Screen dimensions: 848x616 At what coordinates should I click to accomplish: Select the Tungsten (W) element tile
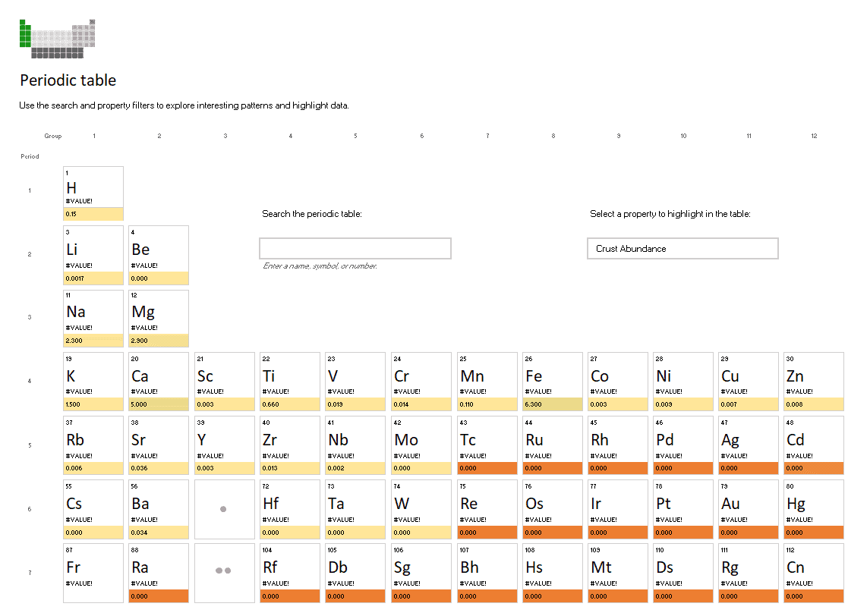click(x=421, y=509)
